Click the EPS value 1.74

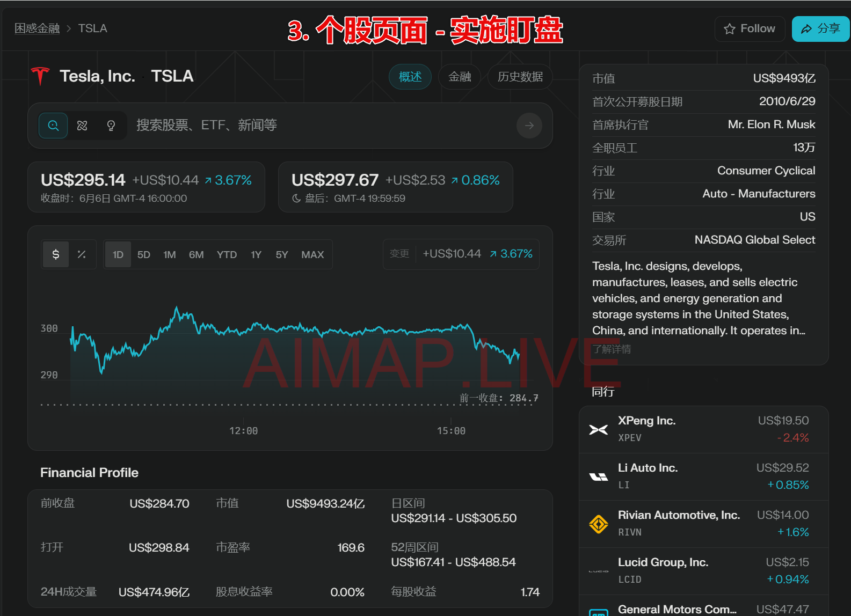coord(530,592)
